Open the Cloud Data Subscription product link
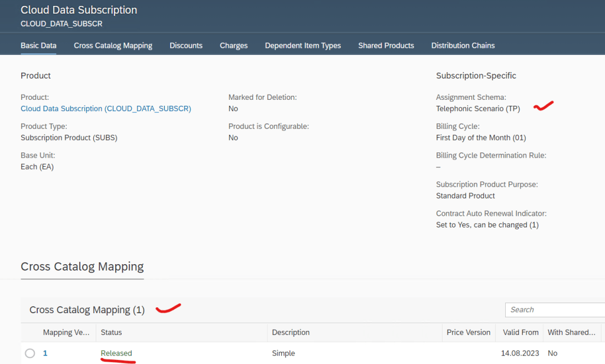Screen dimensions: 605x364 pos(106,109)
